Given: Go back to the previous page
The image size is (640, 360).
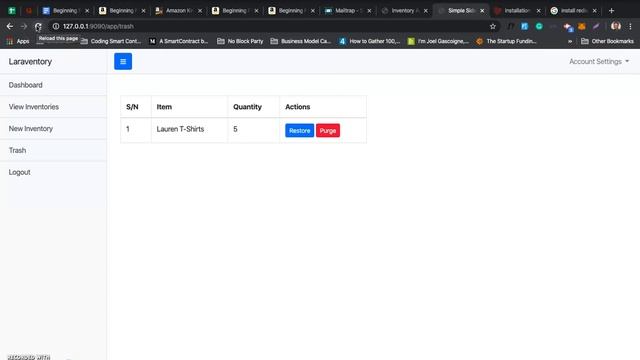Looking at the screenshot, I should pyautogui.click(x=10, y=26).
